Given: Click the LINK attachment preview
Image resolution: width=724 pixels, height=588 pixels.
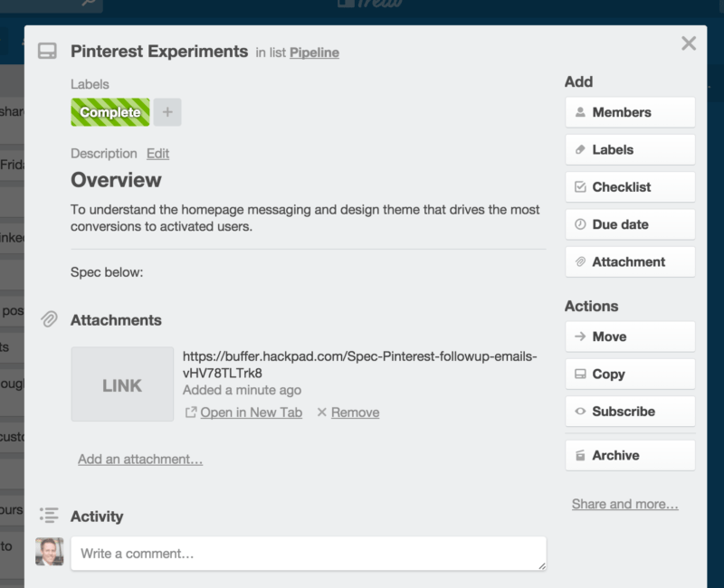Looking at the screenshot, I should [122, 384].
